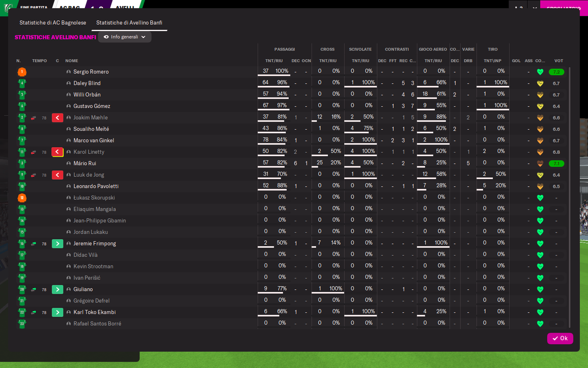
Task: Open Didac Vilà player link
Action: (x=85, y=255)
